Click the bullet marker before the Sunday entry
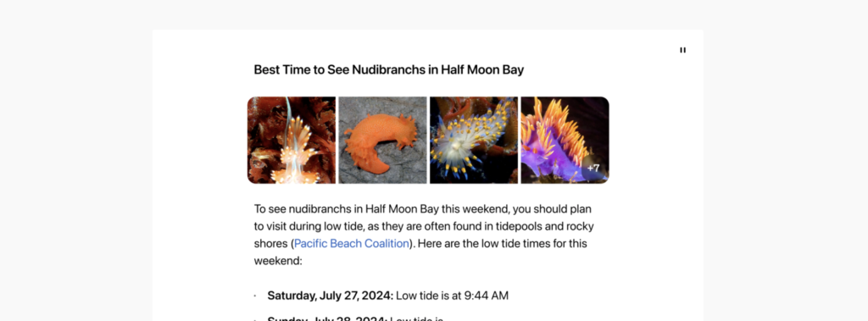 (255, 319)
